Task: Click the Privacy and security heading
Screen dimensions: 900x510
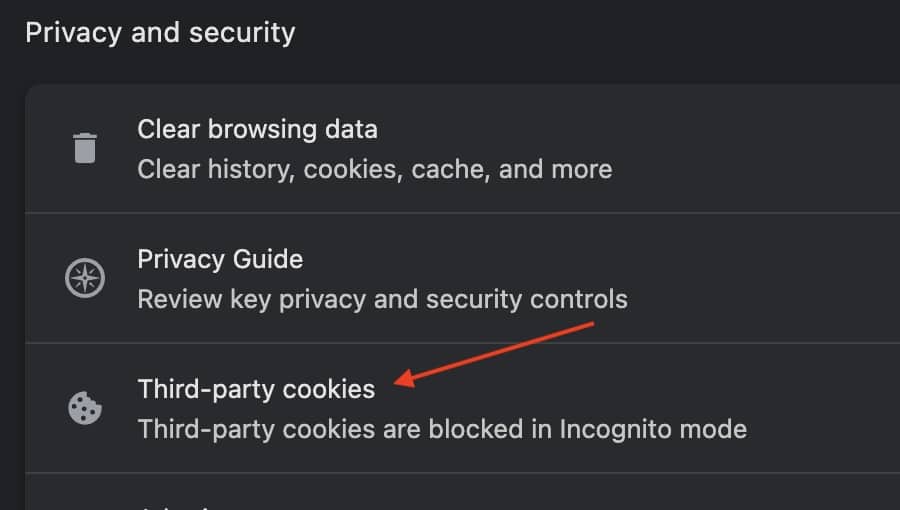Action: 160,32
